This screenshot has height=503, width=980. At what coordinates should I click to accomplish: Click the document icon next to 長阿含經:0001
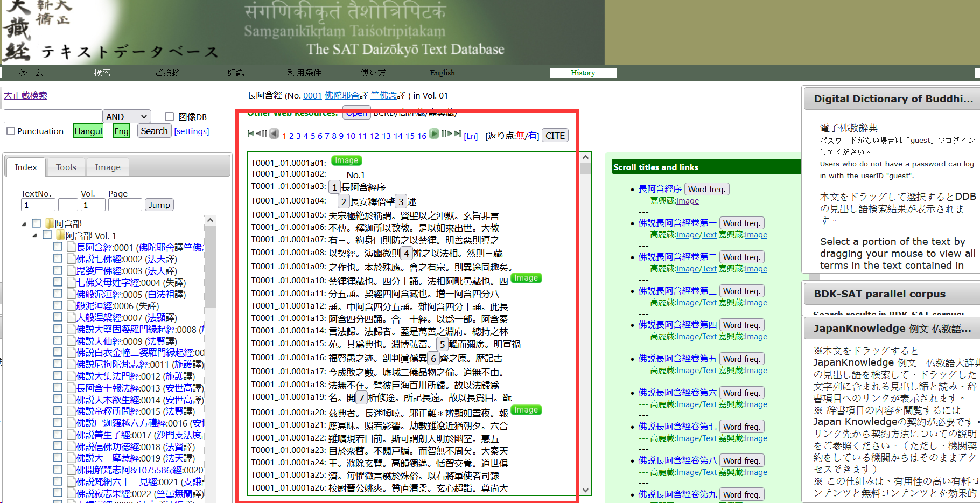72,247
